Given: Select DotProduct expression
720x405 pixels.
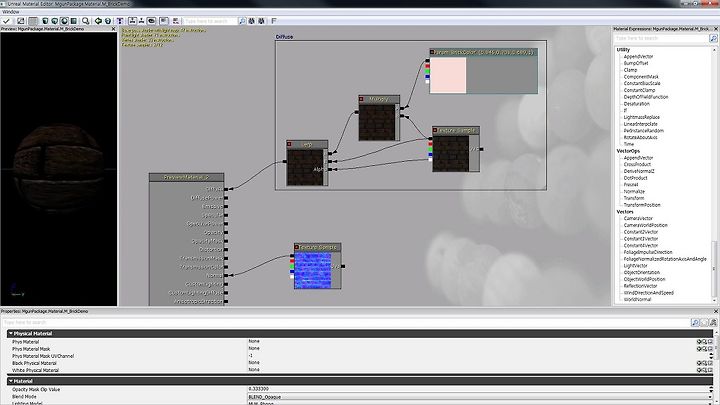Looking at the screenshot, I should coord(635,178).
